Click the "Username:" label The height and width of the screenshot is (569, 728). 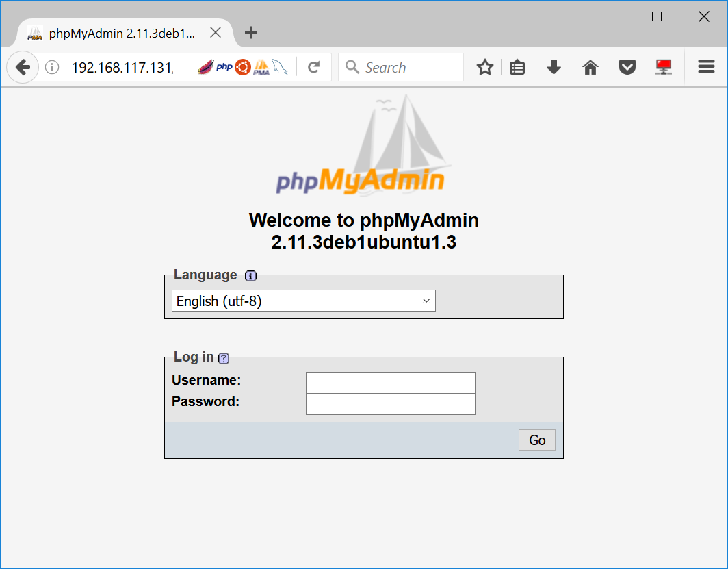click(207, 381)
